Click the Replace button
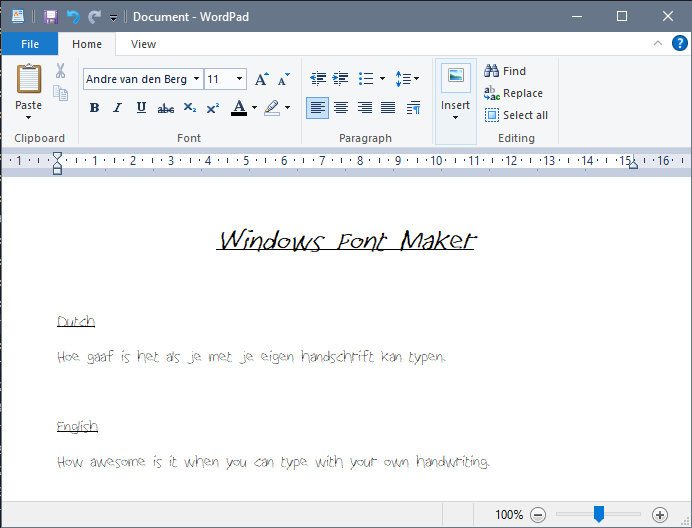 point(514,93)
